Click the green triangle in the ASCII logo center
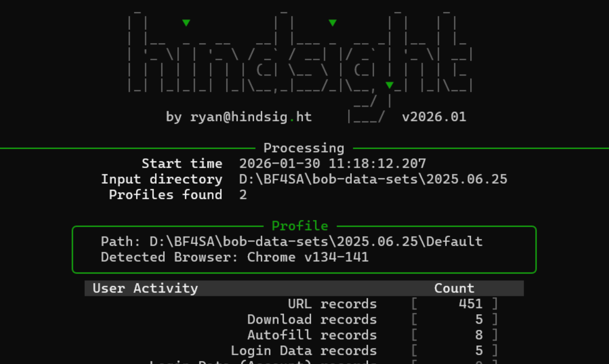Viewport: 609px width, 364px height. click(x=332, y=22)
